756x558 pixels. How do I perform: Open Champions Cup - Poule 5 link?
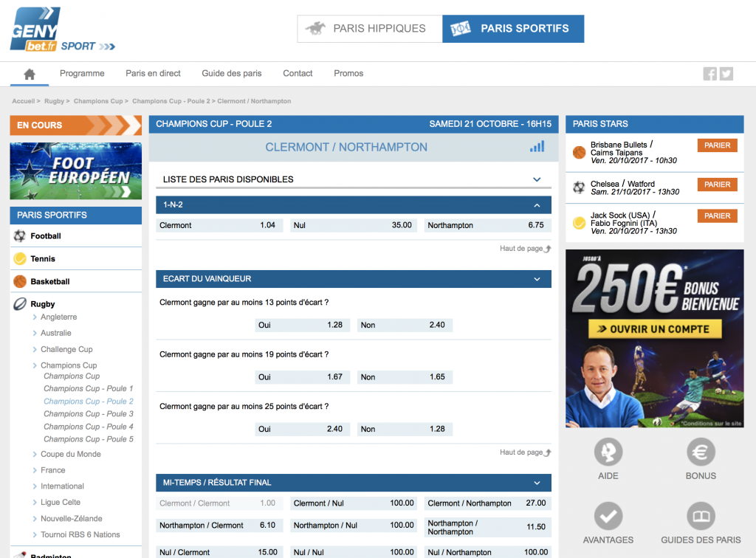click(x=89, y=439)
